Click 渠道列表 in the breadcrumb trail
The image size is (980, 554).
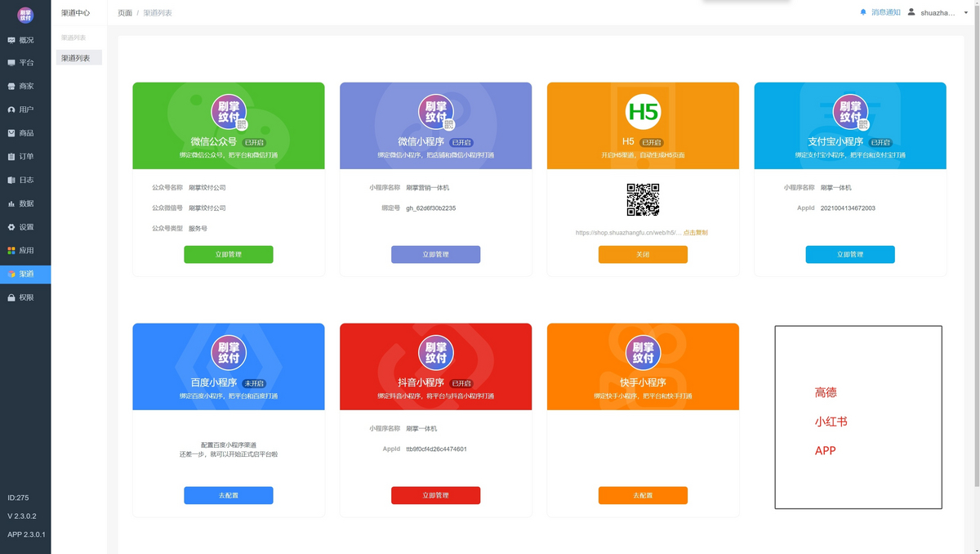pos(158,13)
